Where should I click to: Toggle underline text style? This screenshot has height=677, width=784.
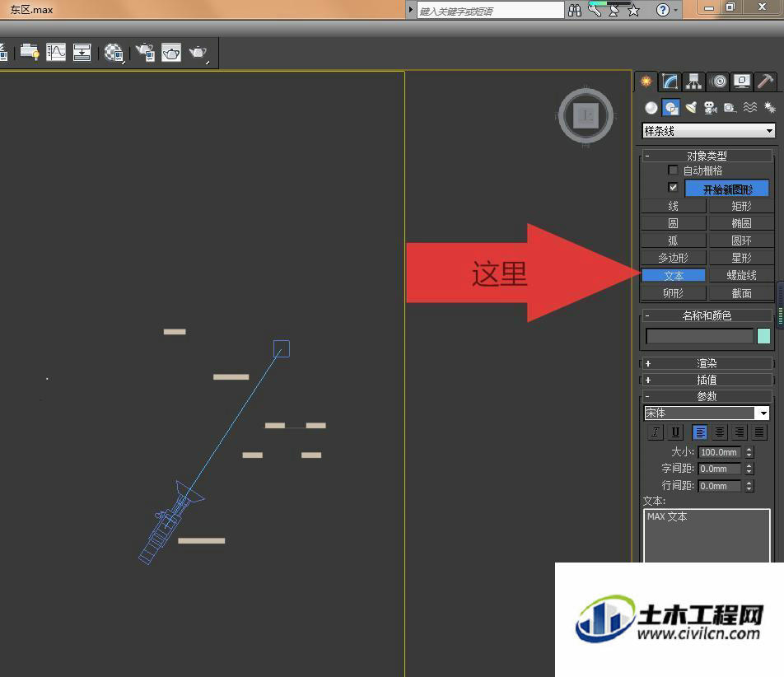click(x=675, y=432)
